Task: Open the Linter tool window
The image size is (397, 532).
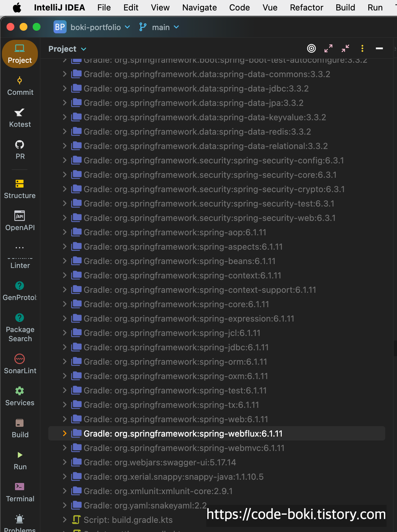Action: pyautogui.click(x=20, y=263)
